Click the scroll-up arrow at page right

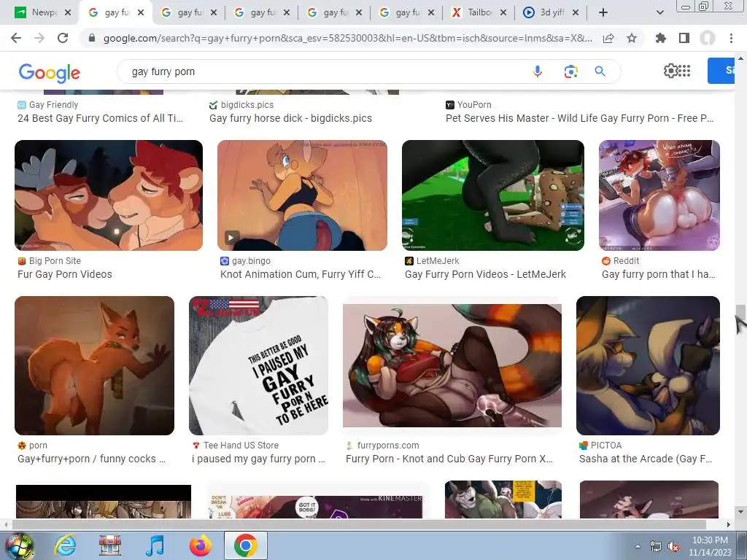click(740, 58)
